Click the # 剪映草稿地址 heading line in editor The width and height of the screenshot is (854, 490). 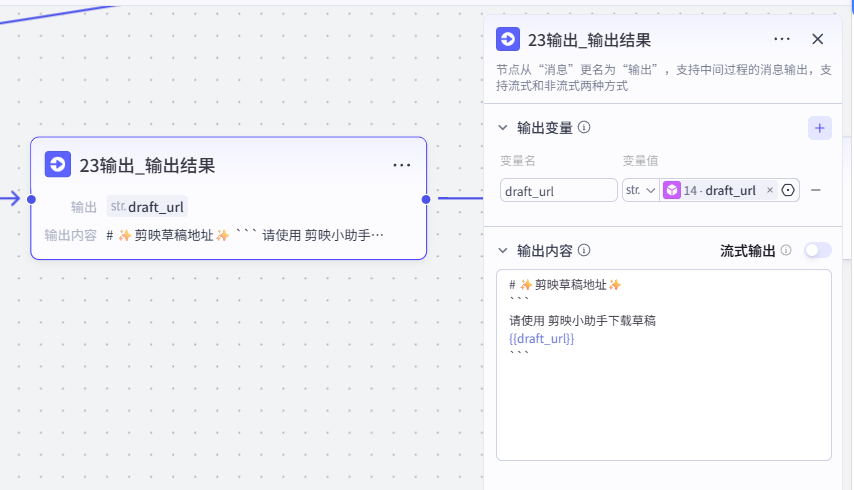(565, 285)
